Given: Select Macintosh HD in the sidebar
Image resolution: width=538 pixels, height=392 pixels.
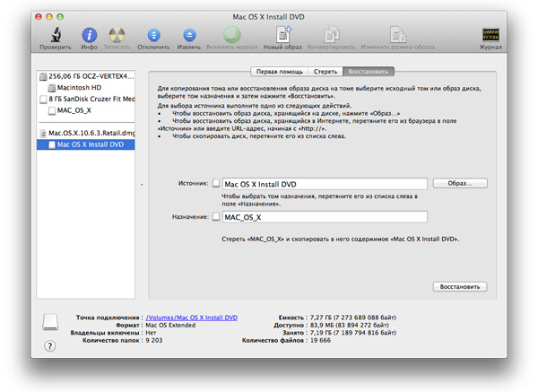Looking at the screenshot, I should point(80,88).
